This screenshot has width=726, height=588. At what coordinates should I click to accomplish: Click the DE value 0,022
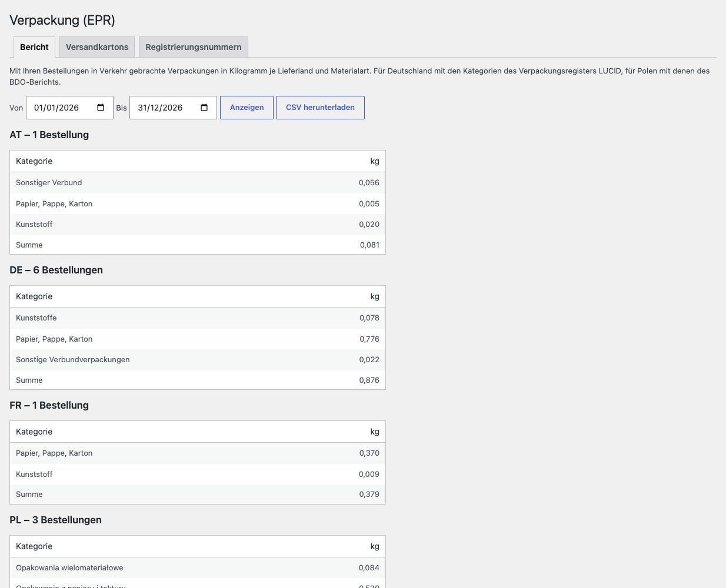(369, 360)
